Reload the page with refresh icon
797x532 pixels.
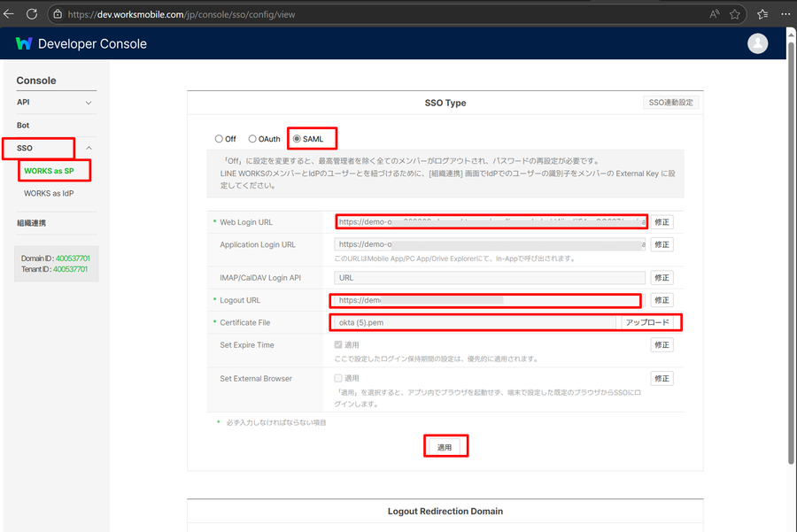[x=32, y=14]
